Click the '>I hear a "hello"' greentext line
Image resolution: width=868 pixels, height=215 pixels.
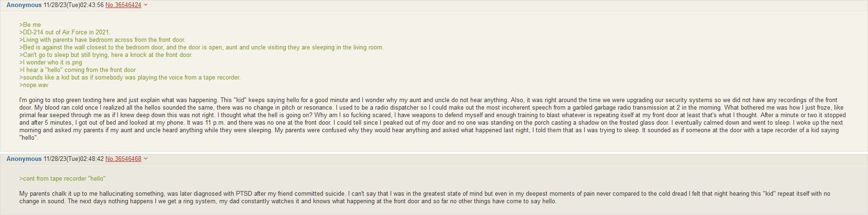pyautogui.click(x=78, y=70)
